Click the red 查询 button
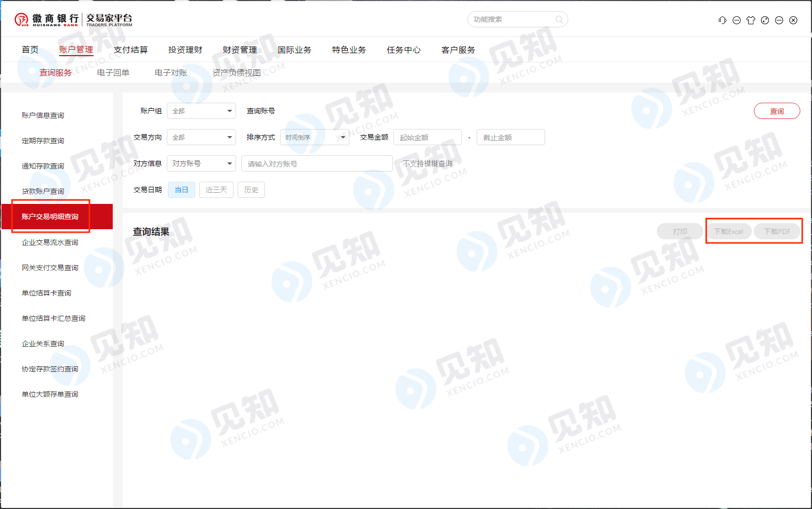Screen dimensions: 812x509 (777, 111)
